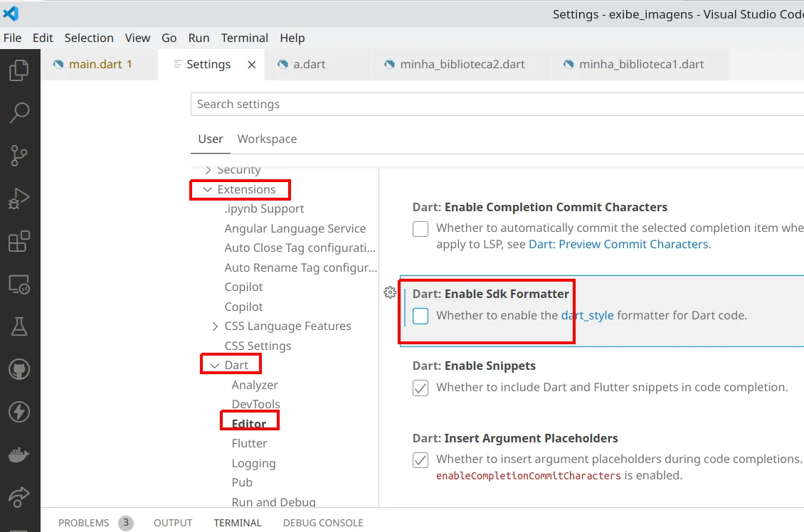The height and width of the screenshot is (532, 804).
Task: Switch to the a.dart tab
Action: point(317,65)
